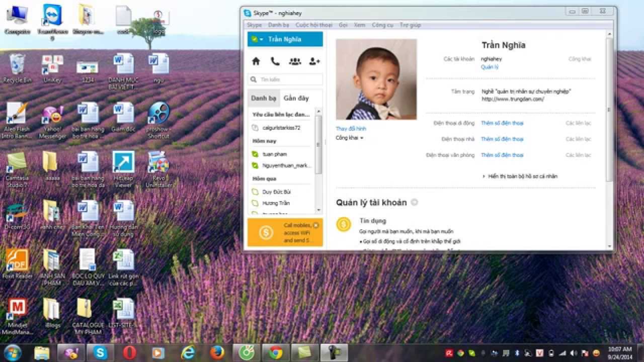Click the profile photo of Trần Nghĩa
Screen dimensions: 644x362
tap(376, 79)
